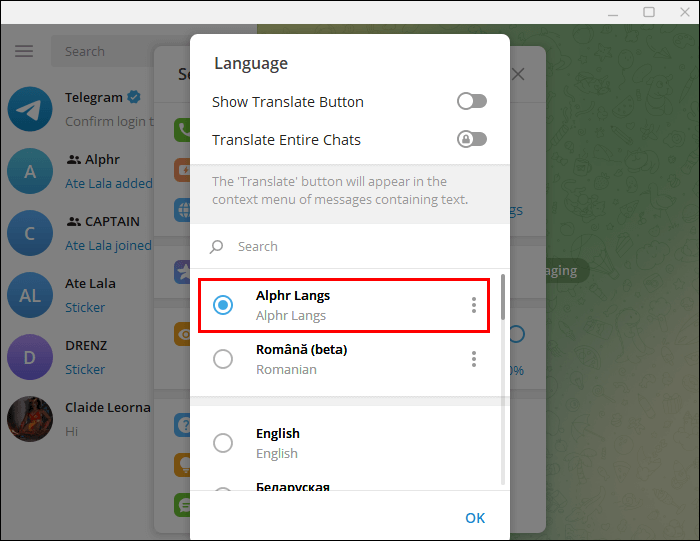Click the Sticker preview under Ate Lala
The image size is (700, 541).
tap(85, 308)
